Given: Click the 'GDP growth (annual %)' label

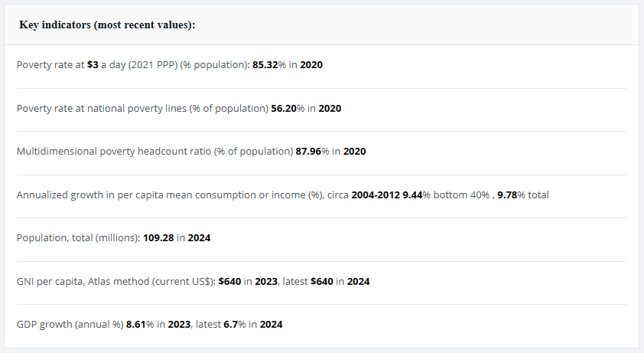Looking at the screenshot, I should point(70,324).
